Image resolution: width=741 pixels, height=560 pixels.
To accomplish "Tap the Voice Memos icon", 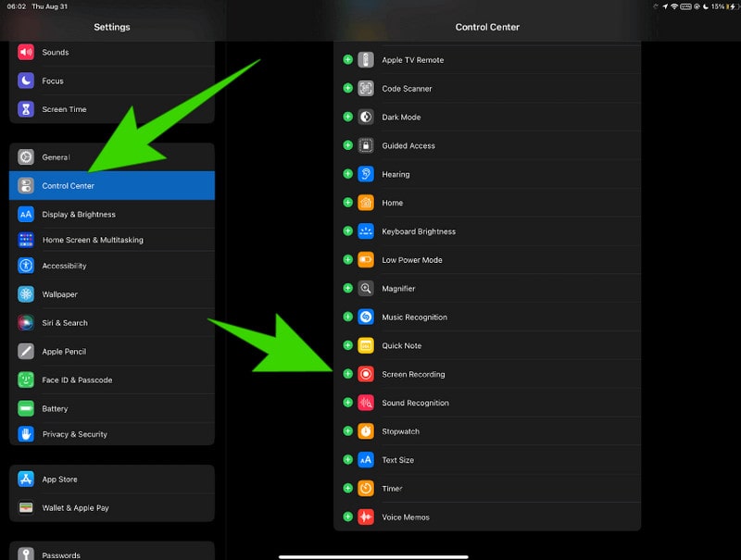I will (x=366, y=516).
